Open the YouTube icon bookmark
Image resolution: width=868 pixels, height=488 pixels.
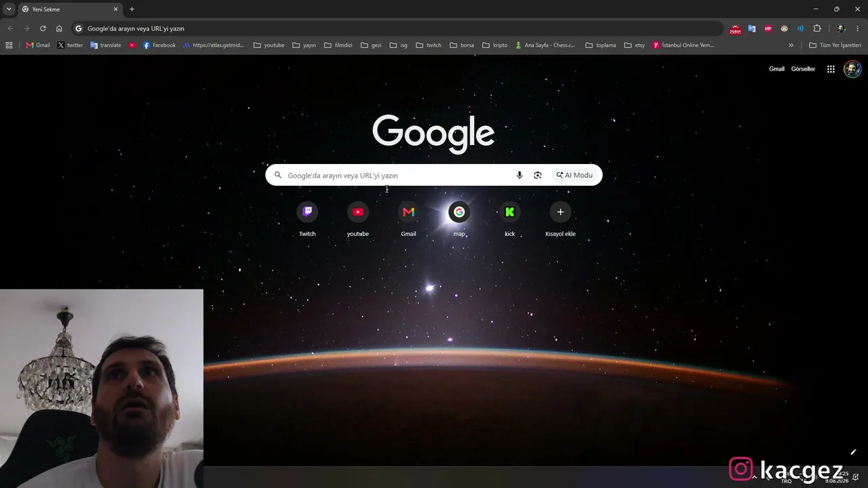pyautogui.click(x=132, y=45)
